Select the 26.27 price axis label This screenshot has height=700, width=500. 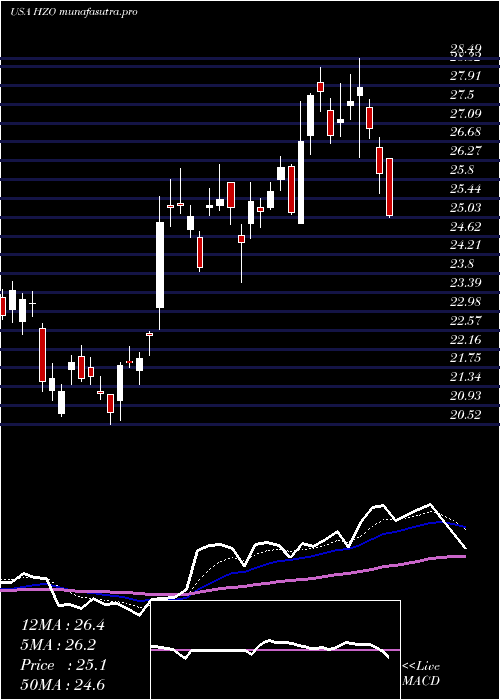(x=466, y=151)
